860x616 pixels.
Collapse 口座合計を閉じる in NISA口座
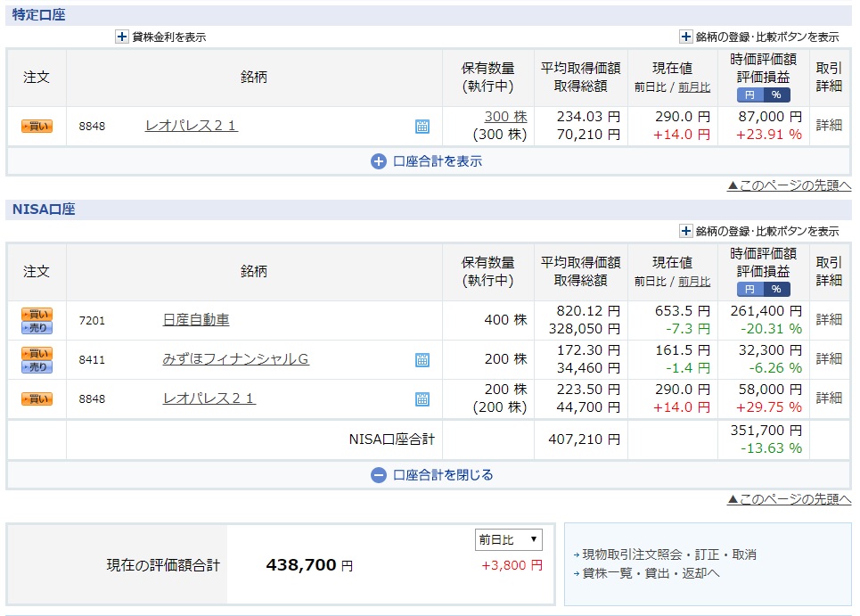(431, 475)
